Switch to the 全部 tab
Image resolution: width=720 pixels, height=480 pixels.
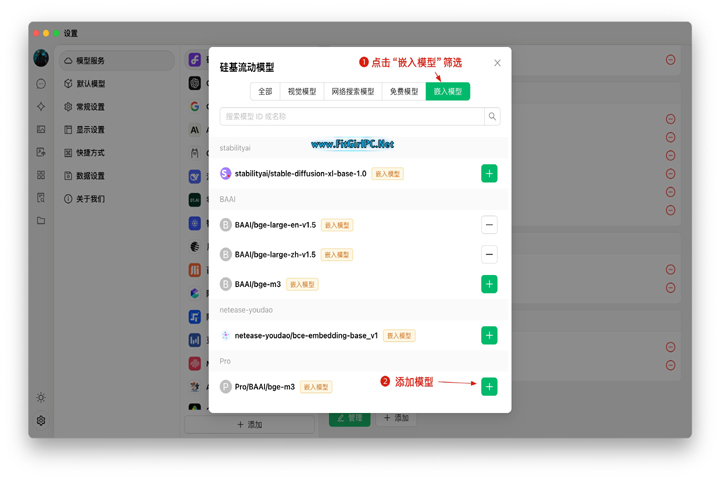[x=265, y=91]
